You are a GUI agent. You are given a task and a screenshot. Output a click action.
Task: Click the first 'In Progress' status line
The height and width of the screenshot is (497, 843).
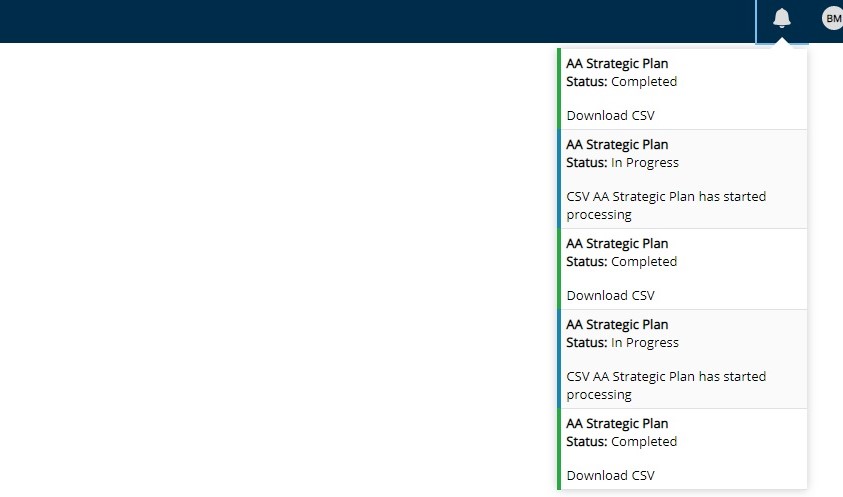tap(622, 162)
